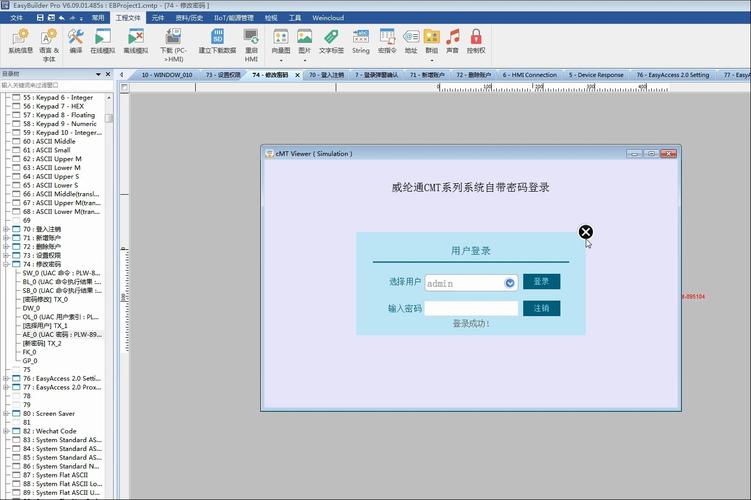Open the 73 - 设置权限 document tab
The image size is (751, 500).
[223, 75]
